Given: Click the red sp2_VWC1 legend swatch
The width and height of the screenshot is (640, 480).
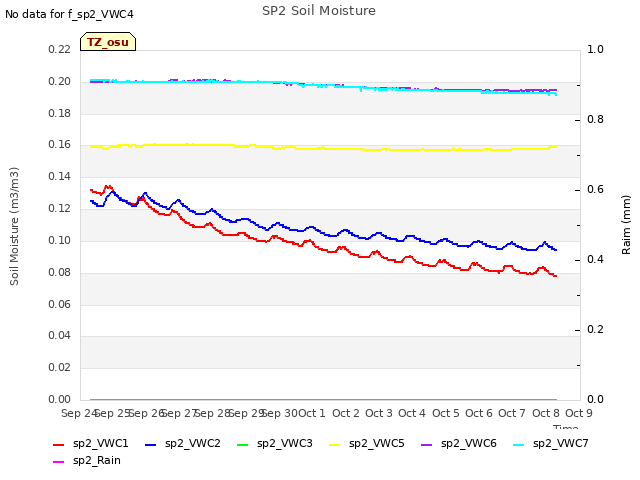Looking at the screenshot, I should tap(59, 444).
